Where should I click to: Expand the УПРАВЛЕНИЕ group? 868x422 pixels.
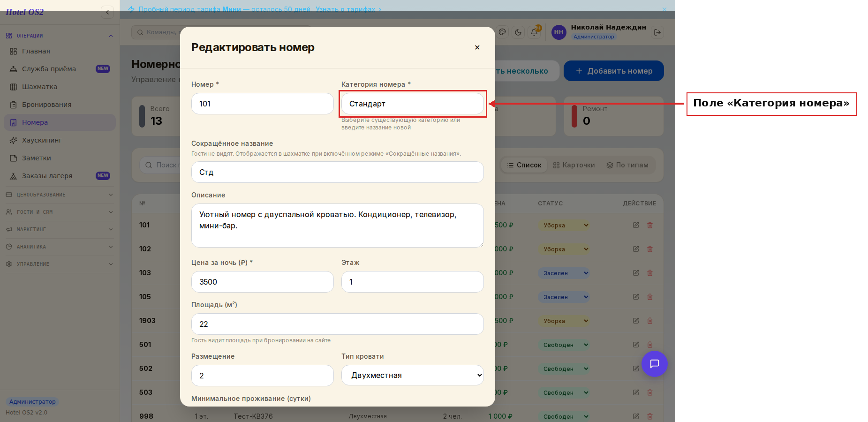pyautogui.click(x=59, y=264)
